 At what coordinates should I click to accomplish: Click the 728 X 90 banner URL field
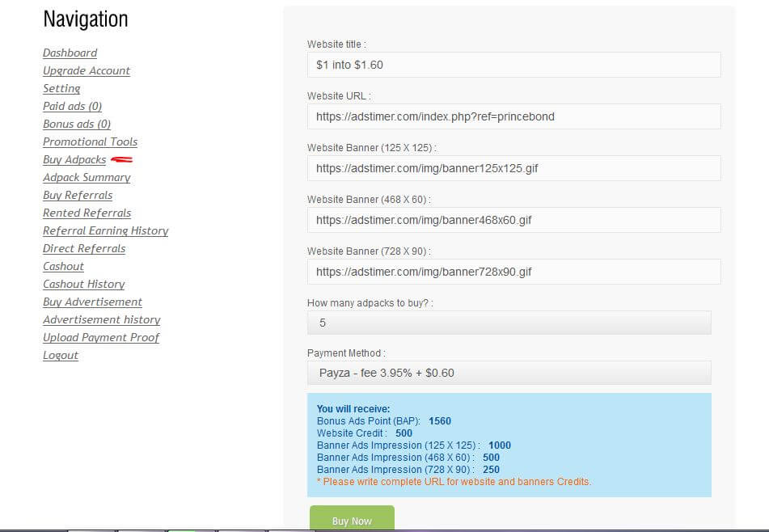point(513,272)
